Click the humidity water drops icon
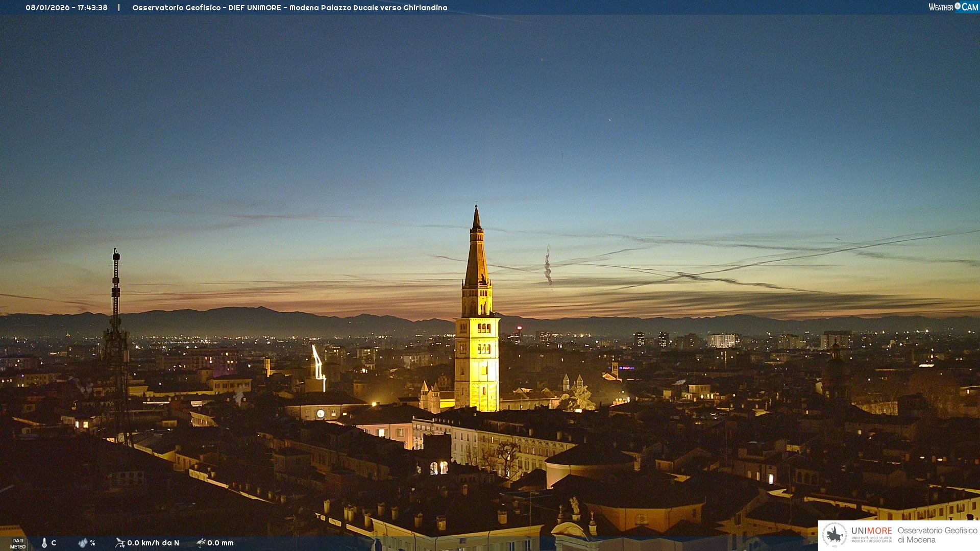Image resolution: width=980 pixels, height=551 pixels. pyautogui.click(x=83, y=543)
